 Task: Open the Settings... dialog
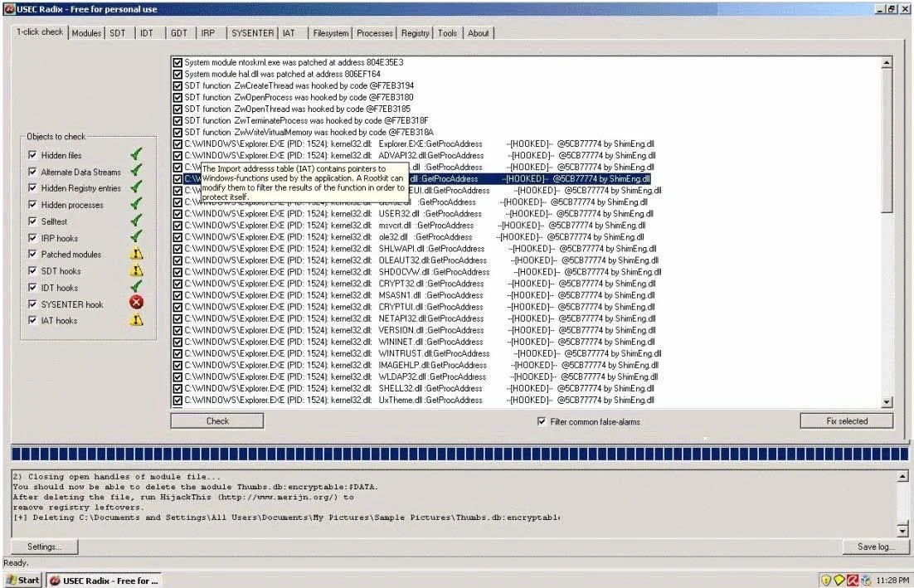tap(44, 546)
